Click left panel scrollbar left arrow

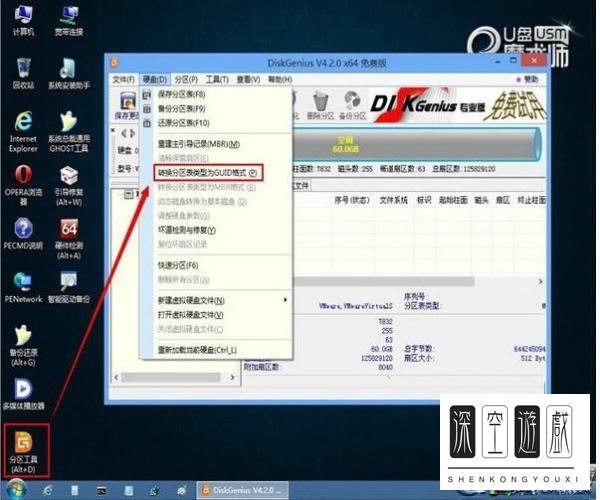tap(116, 377)
